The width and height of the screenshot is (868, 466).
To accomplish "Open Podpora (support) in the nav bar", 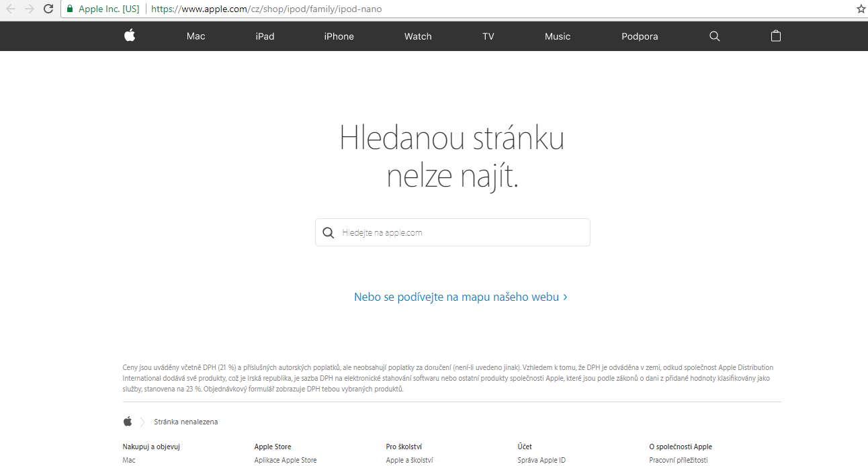I will coord(640,36).
